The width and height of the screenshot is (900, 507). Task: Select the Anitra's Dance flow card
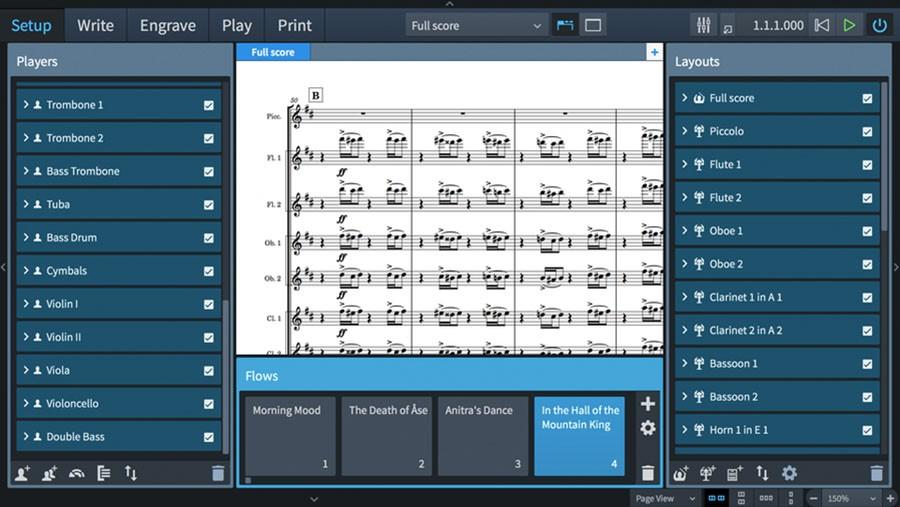[483, 435]
